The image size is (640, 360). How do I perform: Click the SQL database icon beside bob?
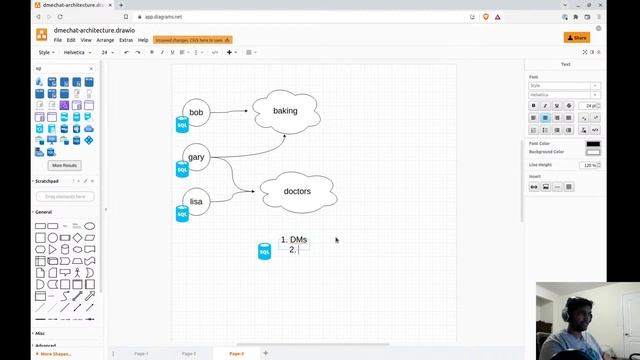point(182,124)
